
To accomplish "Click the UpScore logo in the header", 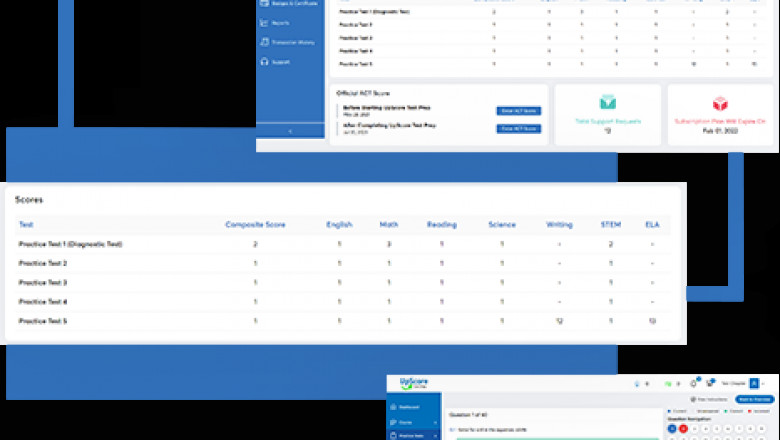I will click(414, 384).
